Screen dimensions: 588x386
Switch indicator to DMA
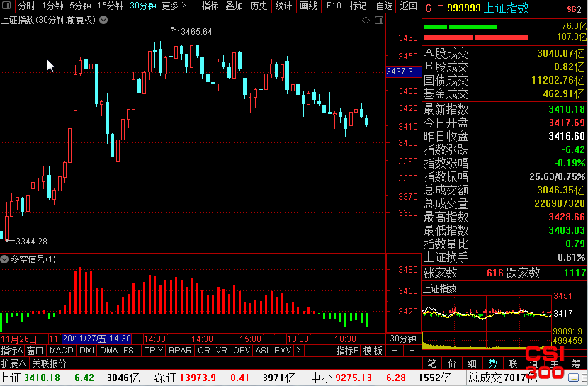pos(109,351)
